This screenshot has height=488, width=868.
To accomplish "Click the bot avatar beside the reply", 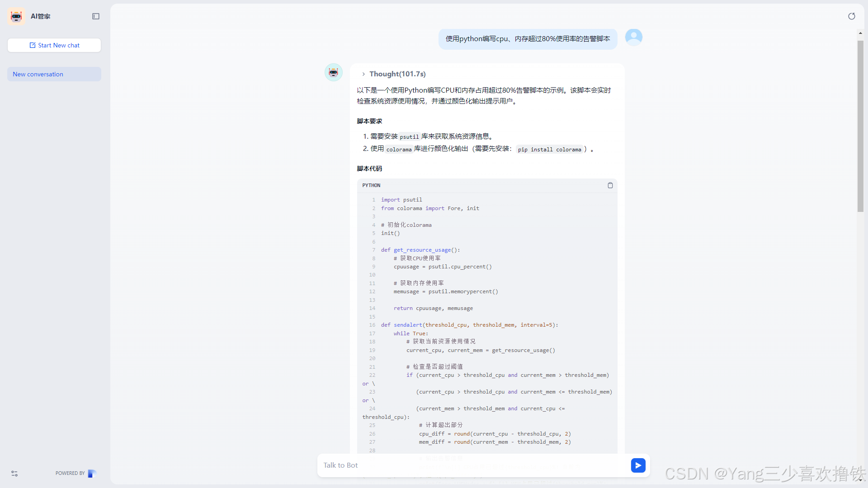I will click(333, 72).
